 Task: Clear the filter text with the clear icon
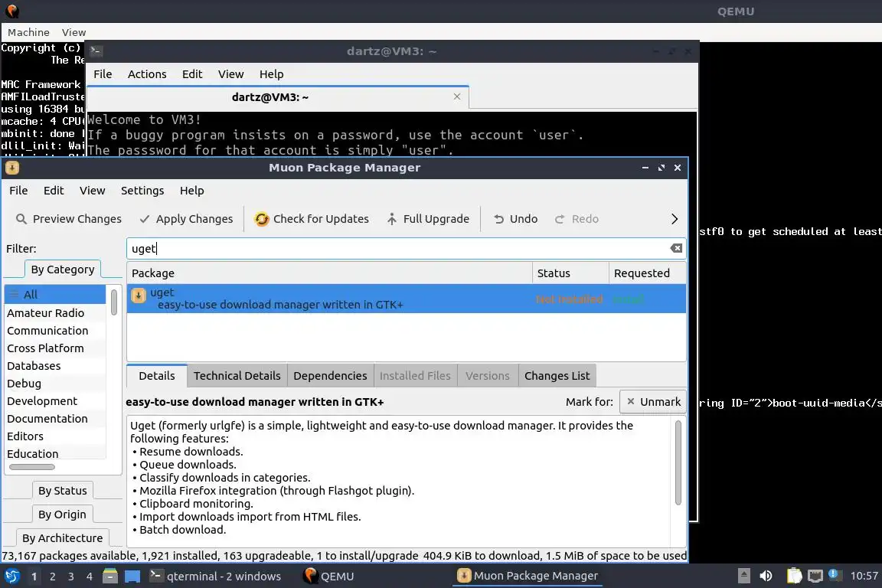(x=676, y=248)
